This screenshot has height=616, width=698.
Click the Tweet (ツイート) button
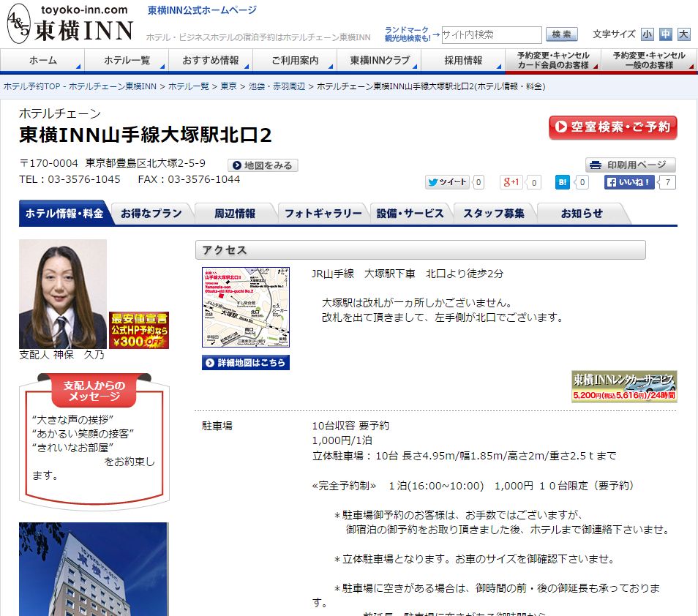click(447, 182)
